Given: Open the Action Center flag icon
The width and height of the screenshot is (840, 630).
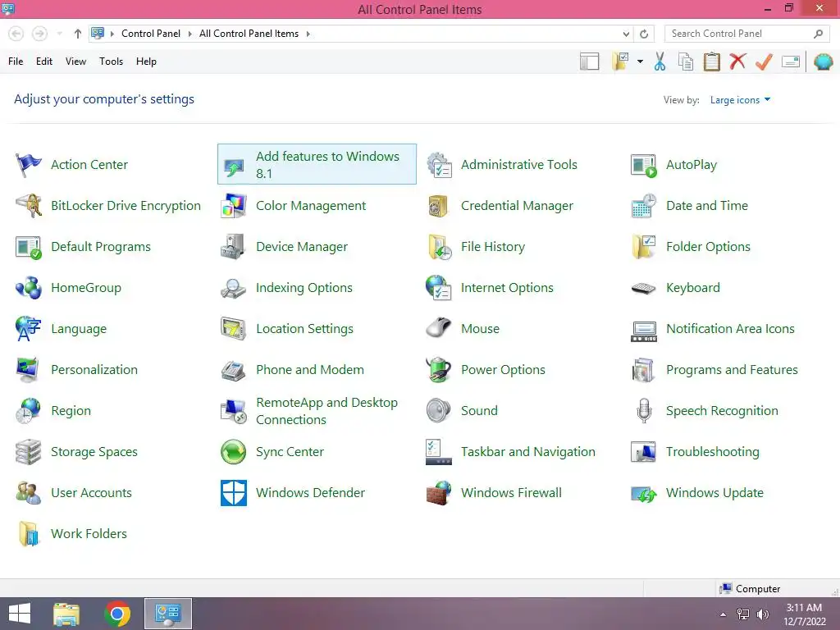Looking at the screenshot, I should pyautogui.click(x=29, y=164).
